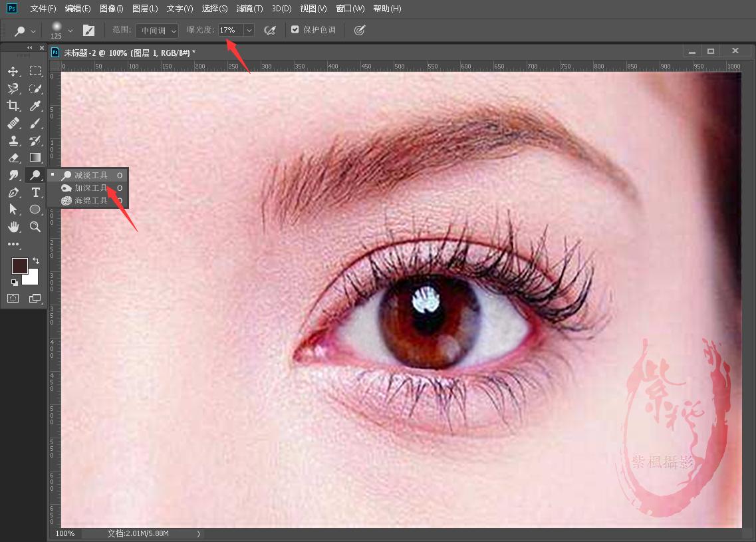The image size is (756, 542).
Task: Activate the Hand tool
Action: coord(13,227)
